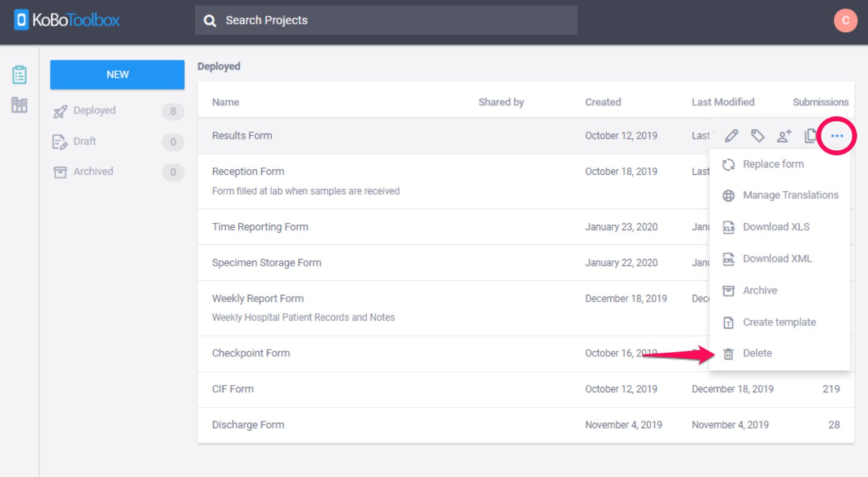Open the Projects clipboard icon in left sidebar
The height and width of the screenshot is (477, 868).
(x=19, y=75)
